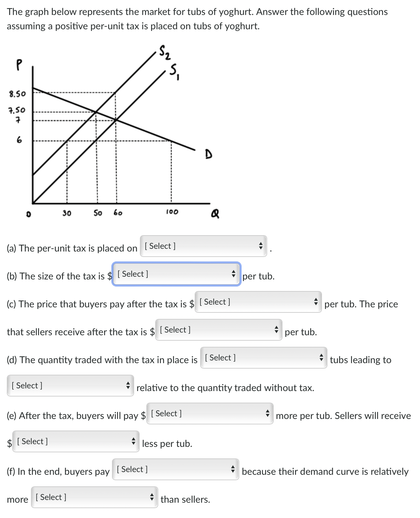
Task: Open the buyers pay dropdown in part (f)
Action: click(175, 470)
